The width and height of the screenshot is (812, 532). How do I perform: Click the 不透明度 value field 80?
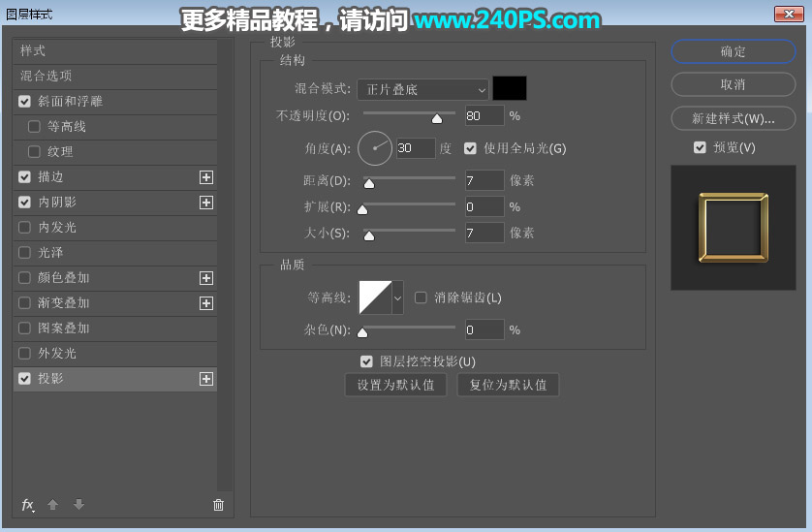click(484, 115)
